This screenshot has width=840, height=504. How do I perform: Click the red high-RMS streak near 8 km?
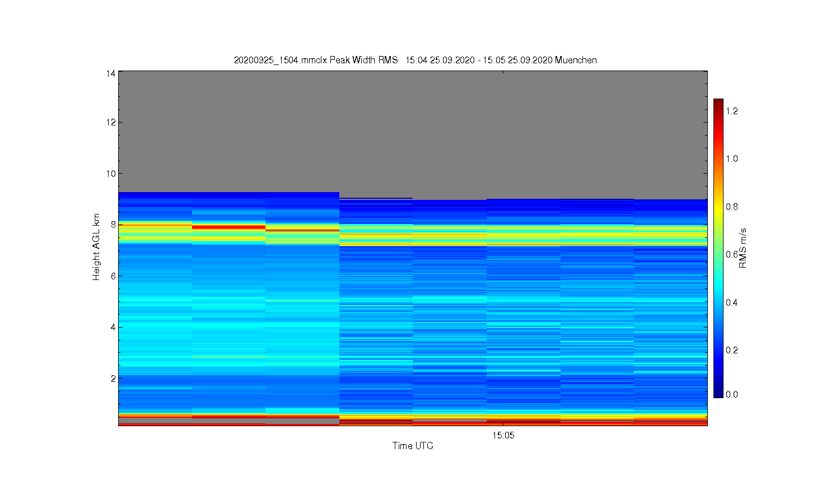pyautogui.click(x=228, y=227)
